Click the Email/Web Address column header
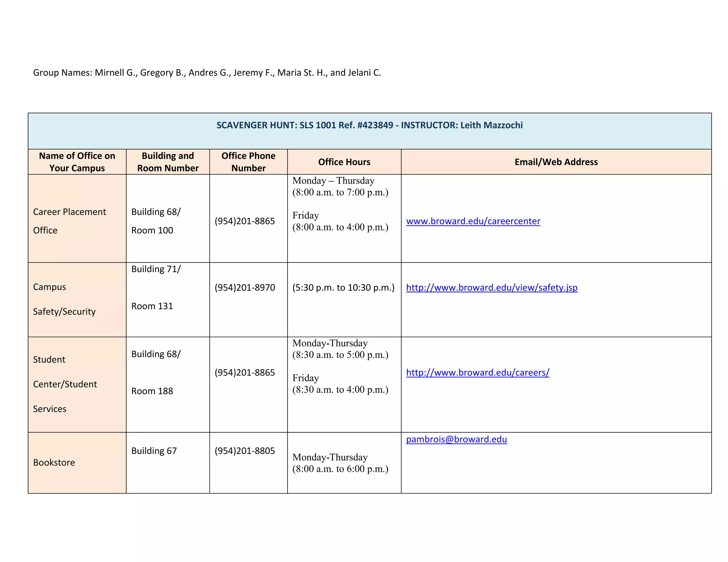This screenshot has width=728, height=562. 556,162
